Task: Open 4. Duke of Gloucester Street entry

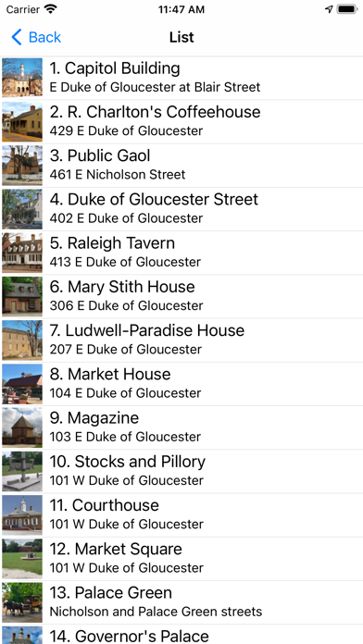Action: coord(181,209)
